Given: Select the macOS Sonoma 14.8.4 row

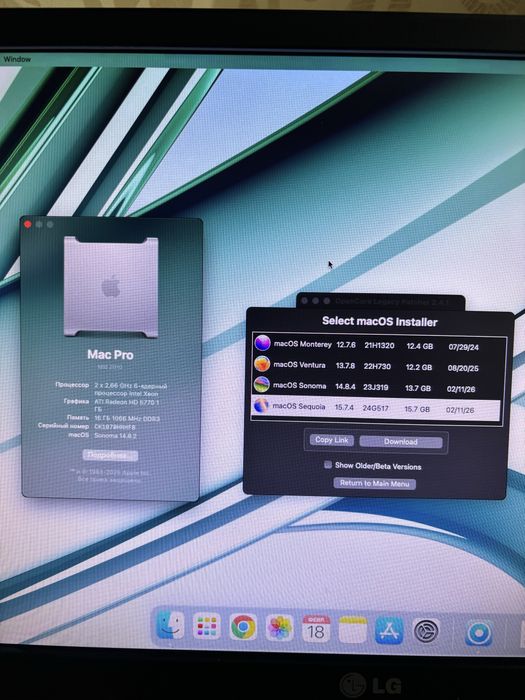Looking at the screenshot, I should click(378, 387).
